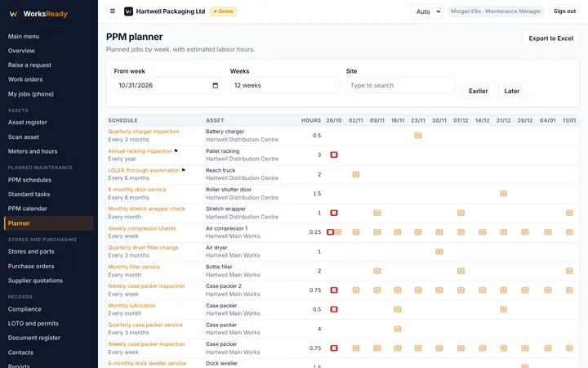This screenshot has height=368, width=588.
Task: Open the Weeks dropdown showing 12 weeks
Action: coord(285,85)
